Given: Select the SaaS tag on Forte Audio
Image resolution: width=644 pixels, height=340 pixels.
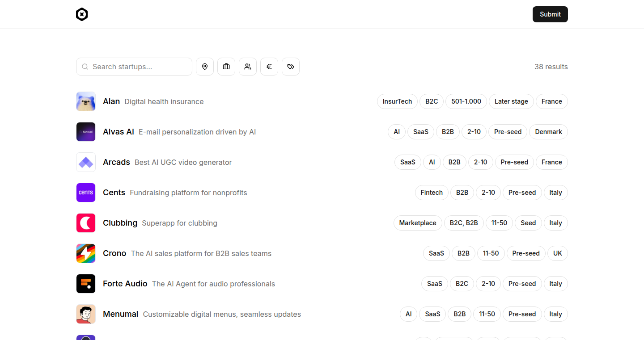Looking at the screenshot, I should pos(435,284).
